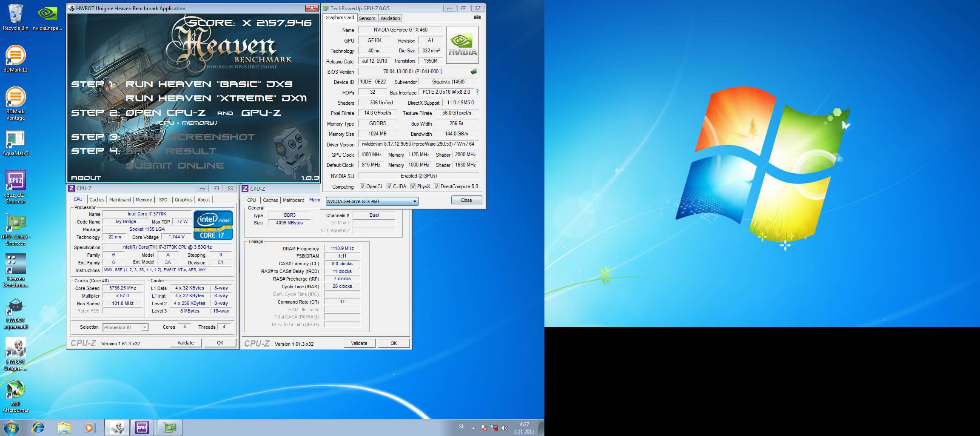Click the Core Speed value 5756.25 MHz
980x436 pixels.
coord(122,288)
